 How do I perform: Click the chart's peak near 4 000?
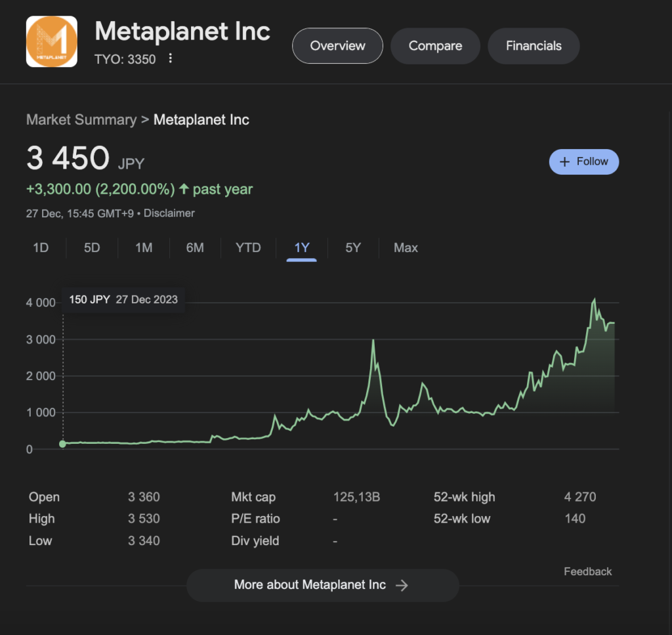595,300
